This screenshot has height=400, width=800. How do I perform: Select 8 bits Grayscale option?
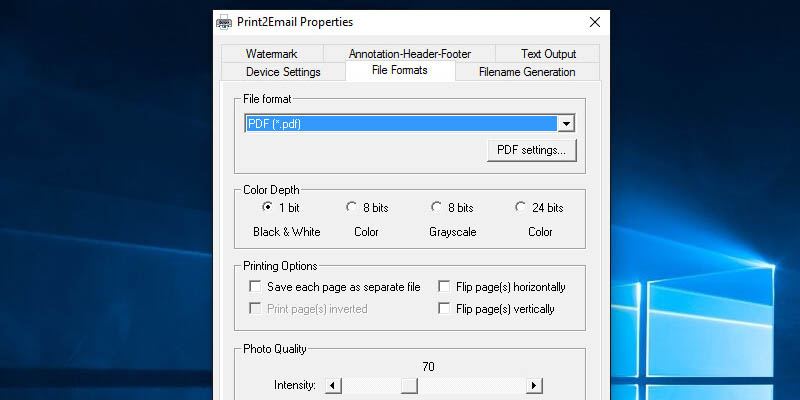coord(436,208)
